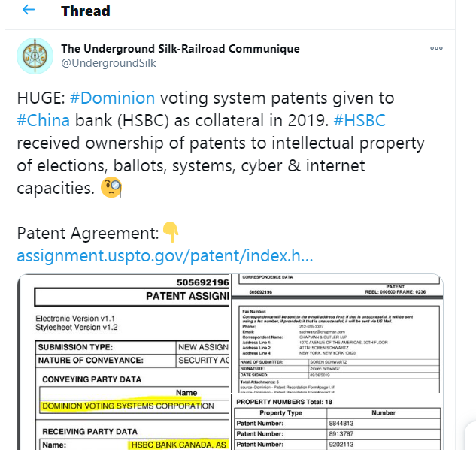This screenshot has height=450, width=476.
Task: Open the tweet's more options menu
Action: tap(436, 48)
